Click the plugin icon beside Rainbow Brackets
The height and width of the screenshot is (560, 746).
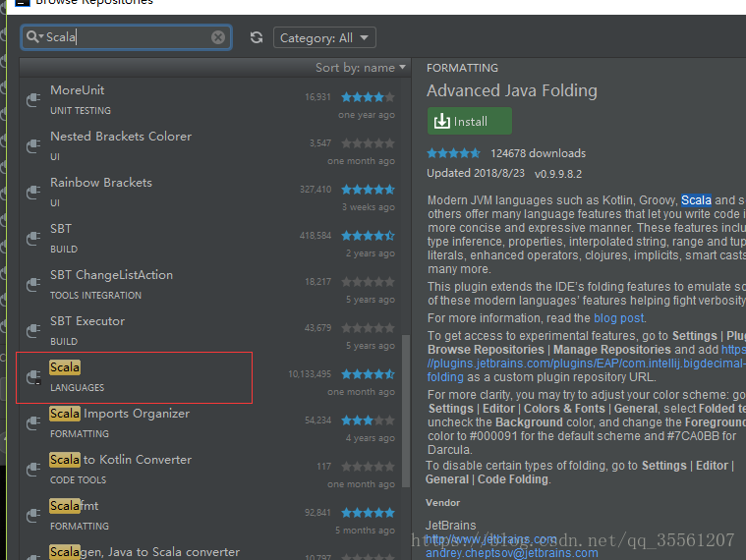33,192
